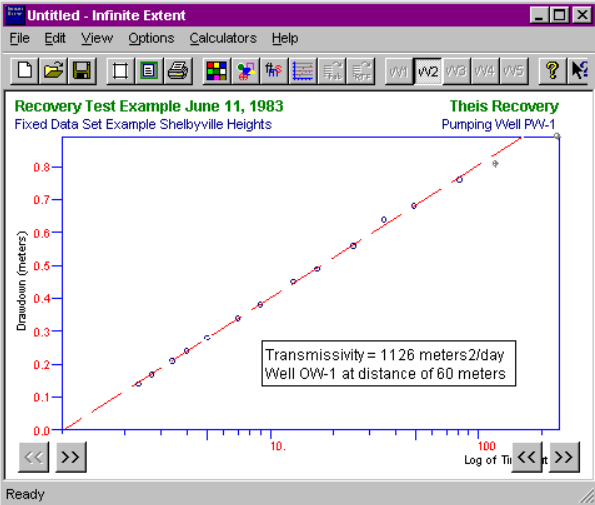The image size is (595, 505).
Task: Toggle the W1 well button
Action: [x=399, y=71]
